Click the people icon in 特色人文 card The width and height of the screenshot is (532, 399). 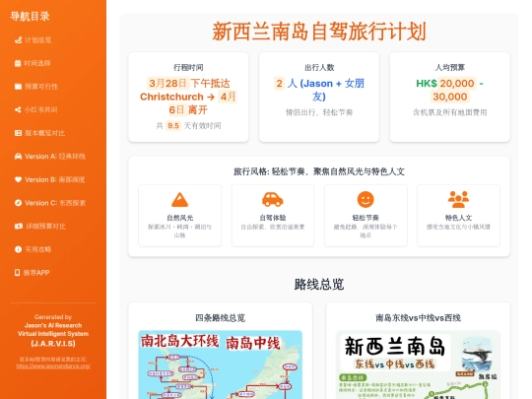click(x=458, y=199)
